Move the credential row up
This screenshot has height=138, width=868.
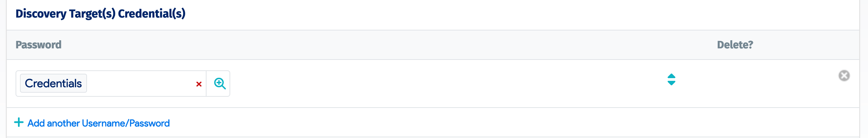(x=671, y=76)
